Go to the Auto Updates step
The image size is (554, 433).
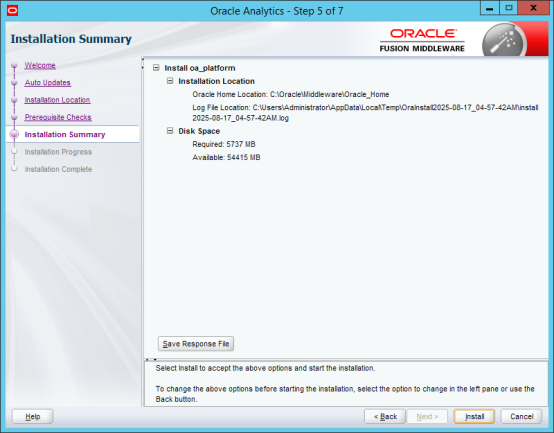[48, 83]
